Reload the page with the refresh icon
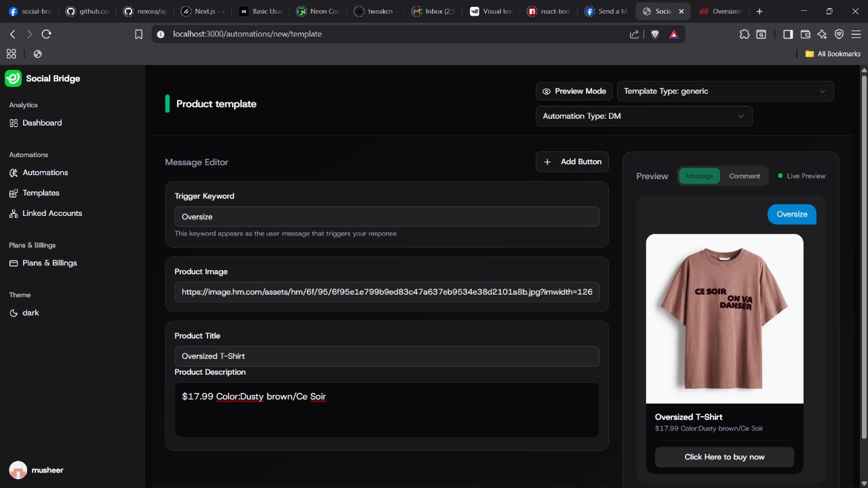This screenshot has height=488, width=868. (46, 34)
